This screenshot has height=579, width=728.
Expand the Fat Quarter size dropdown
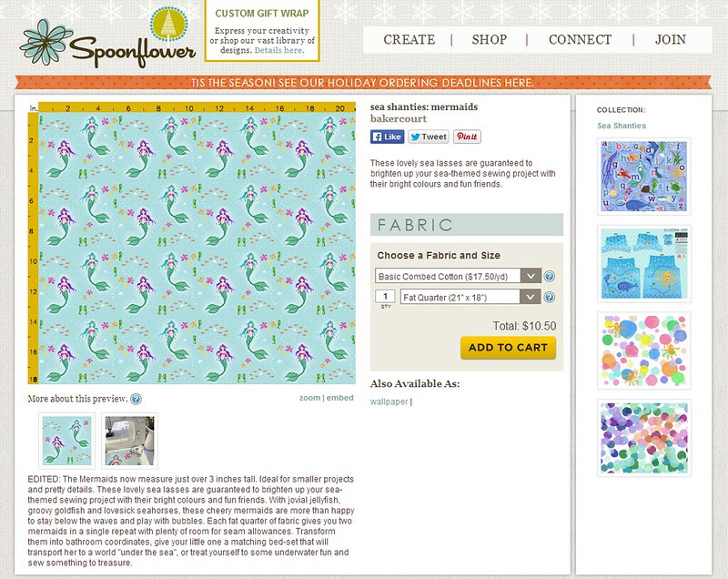coord(470,297)
